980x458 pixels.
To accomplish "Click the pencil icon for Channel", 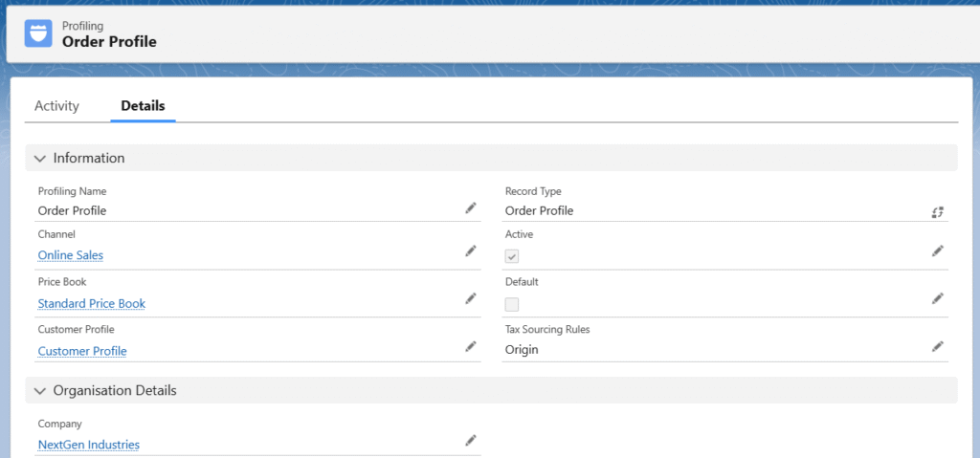I will click(x=470, y=251).
